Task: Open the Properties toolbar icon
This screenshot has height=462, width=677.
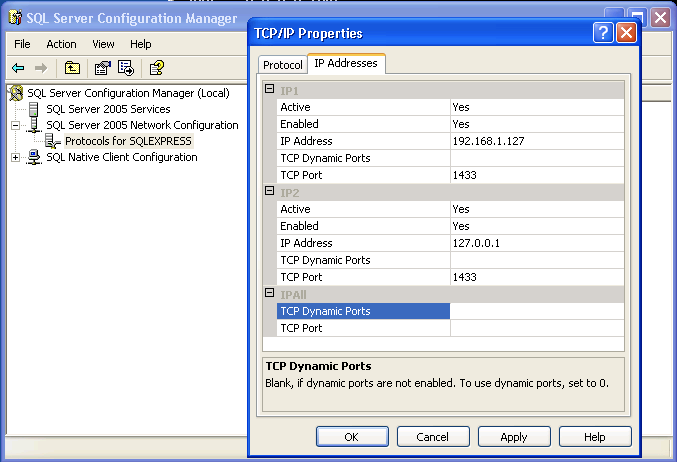Action: [103, 68]
